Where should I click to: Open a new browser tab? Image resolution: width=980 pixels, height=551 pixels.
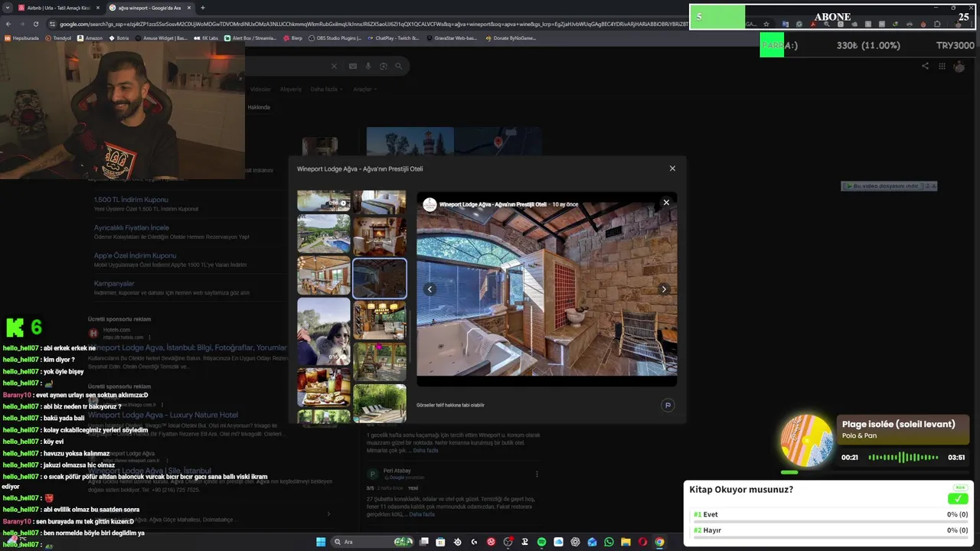point(203,8)
